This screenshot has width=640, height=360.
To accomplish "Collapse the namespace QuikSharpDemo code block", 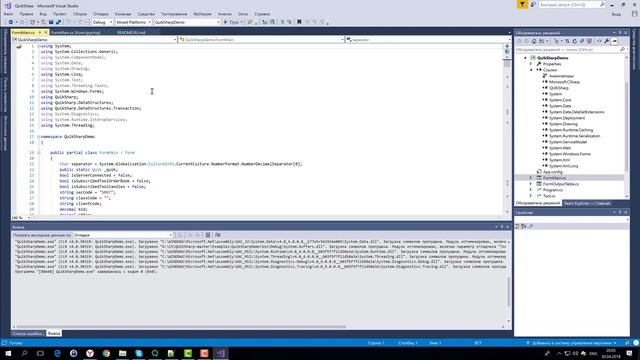I will click(39, 137).
